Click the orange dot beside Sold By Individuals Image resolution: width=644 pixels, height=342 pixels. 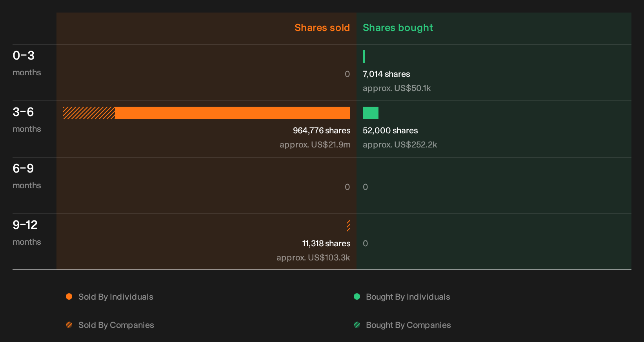coord(69,297)
